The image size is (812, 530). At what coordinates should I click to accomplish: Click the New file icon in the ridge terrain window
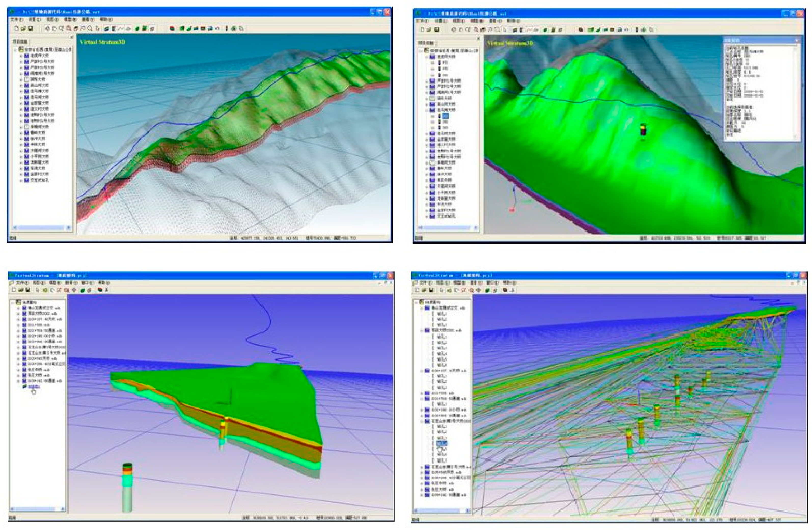click(16, 28)
